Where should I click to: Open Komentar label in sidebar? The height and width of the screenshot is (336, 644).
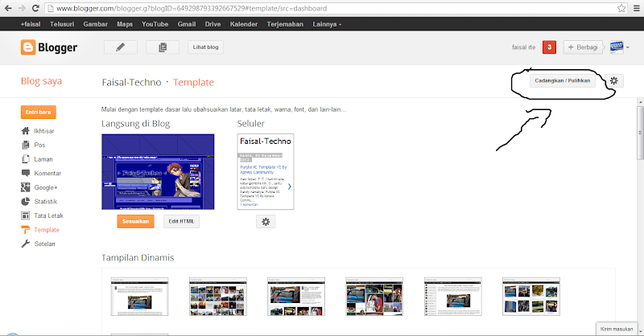tap(47, 173)
